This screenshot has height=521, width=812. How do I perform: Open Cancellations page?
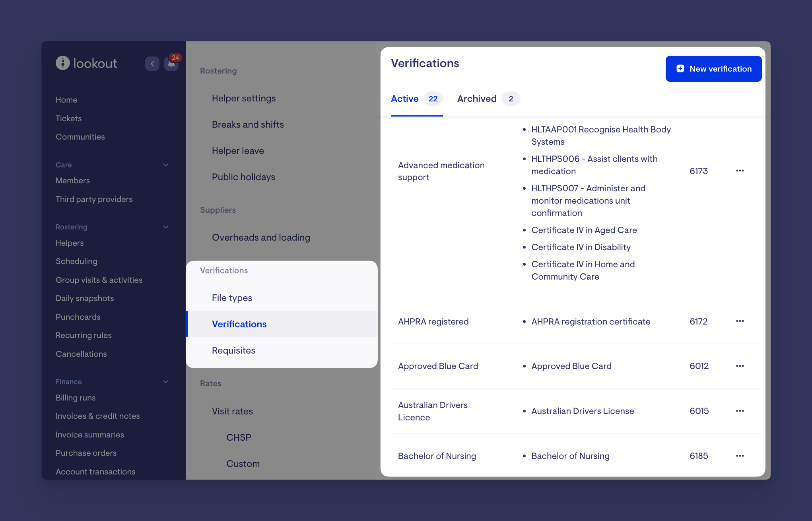81,354
